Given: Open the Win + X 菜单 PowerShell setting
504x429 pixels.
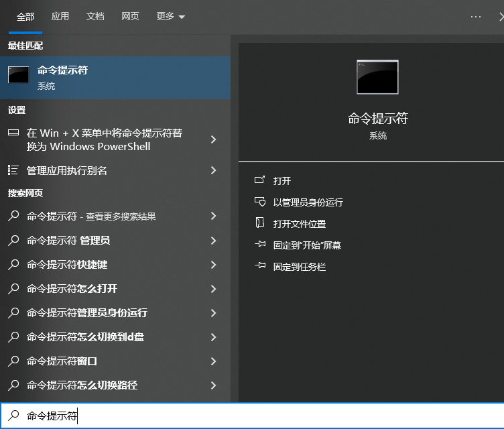Looking at the screenshot, I should pyautogui.click(x=115, y=139).
